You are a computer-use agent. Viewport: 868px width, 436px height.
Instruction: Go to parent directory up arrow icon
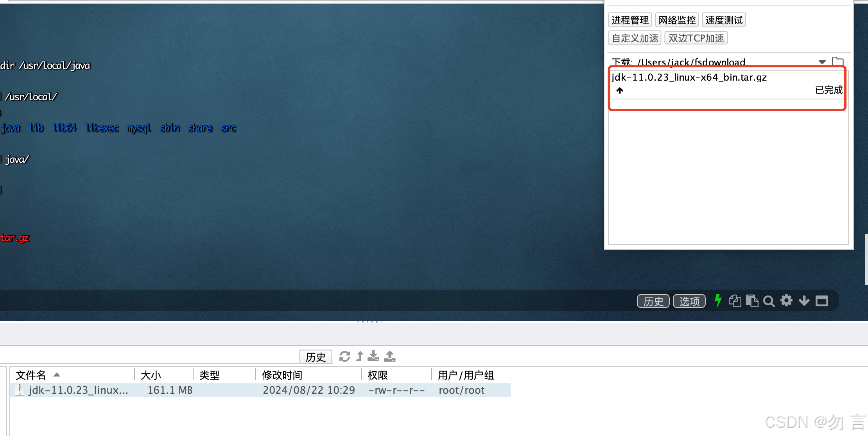click(360, 356)
